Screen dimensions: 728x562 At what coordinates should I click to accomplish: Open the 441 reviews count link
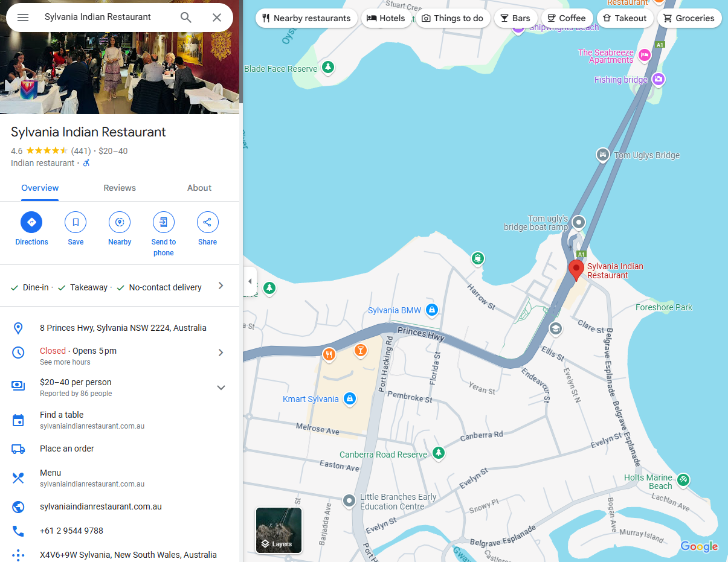81,151
